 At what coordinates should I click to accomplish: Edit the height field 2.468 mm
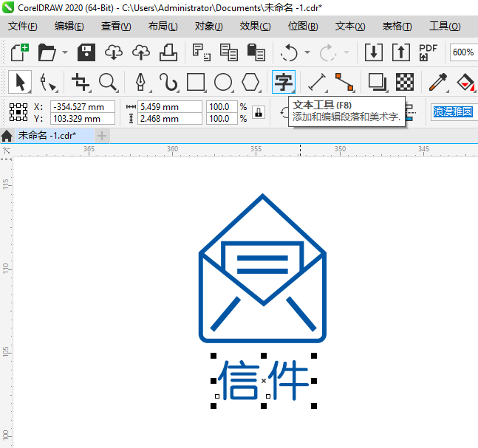(x=170, y=119)
